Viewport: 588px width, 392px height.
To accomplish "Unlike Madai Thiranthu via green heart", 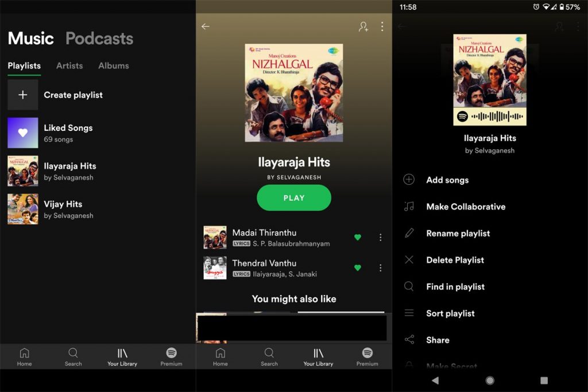I will tap(357, 237).
